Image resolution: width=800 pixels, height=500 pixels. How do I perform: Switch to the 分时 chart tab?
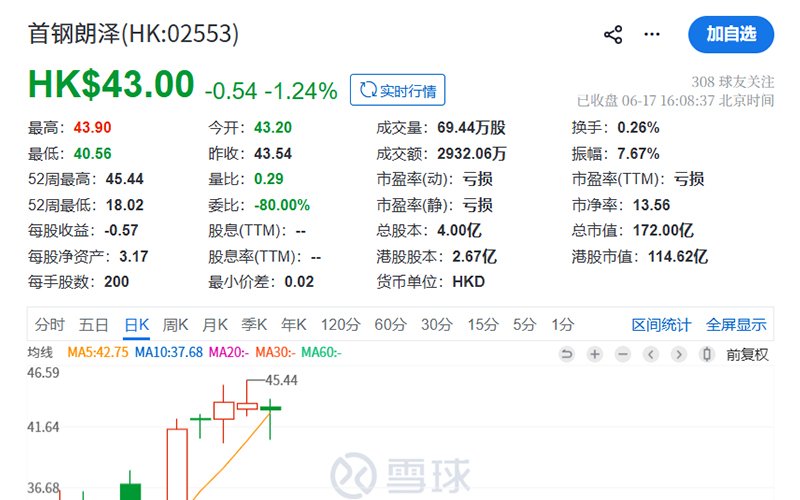[x=50, y=324]
